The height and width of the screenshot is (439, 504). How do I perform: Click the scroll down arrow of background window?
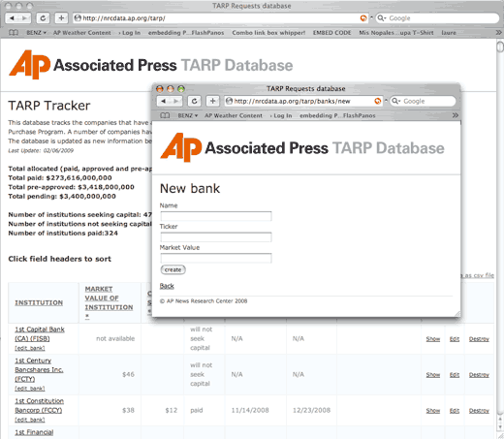[x=500, y=428]
